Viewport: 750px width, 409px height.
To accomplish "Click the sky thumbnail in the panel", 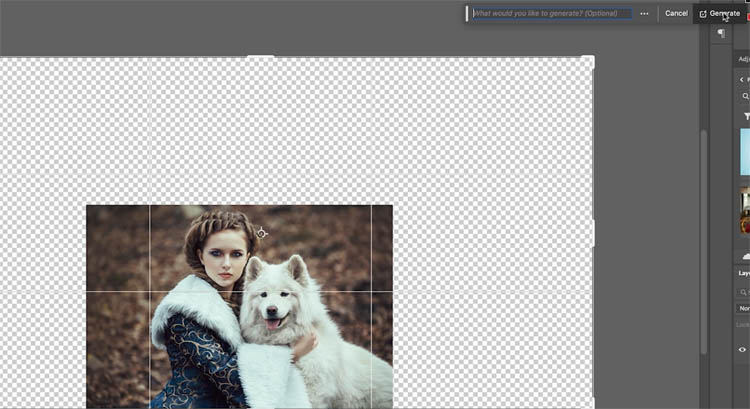I will 745,152.
